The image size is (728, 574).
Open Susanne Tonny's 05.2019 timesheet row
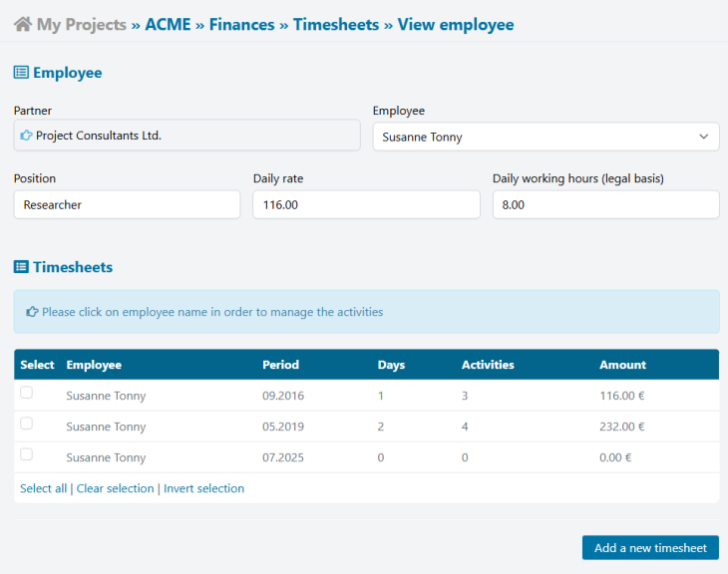106,427
